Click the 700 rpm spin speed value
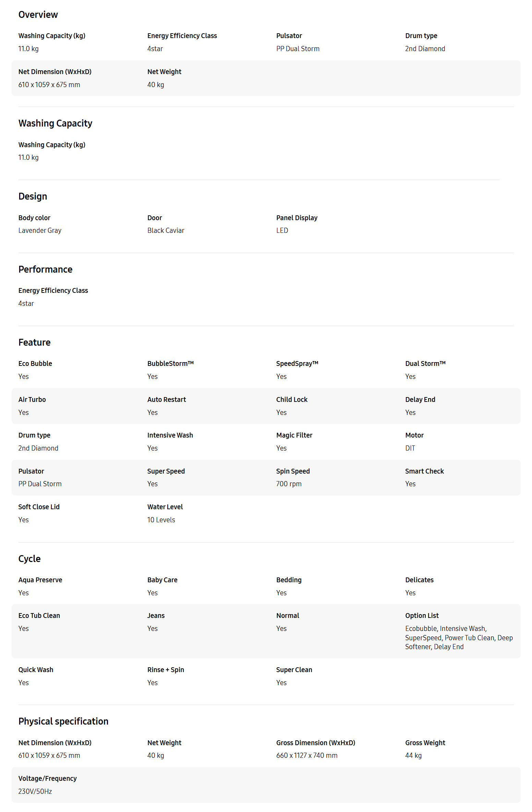The height and width of the screenshot is (812, 532). click(x=289, y=484)
